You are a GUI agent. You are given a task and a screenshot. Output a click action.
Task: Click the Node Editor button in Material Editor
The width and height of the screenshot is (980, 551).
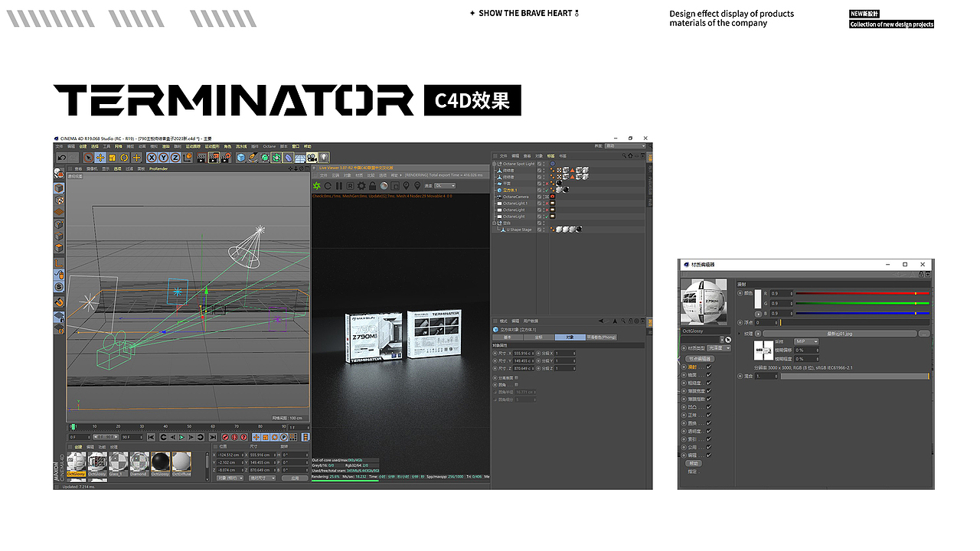click(700, 358)
